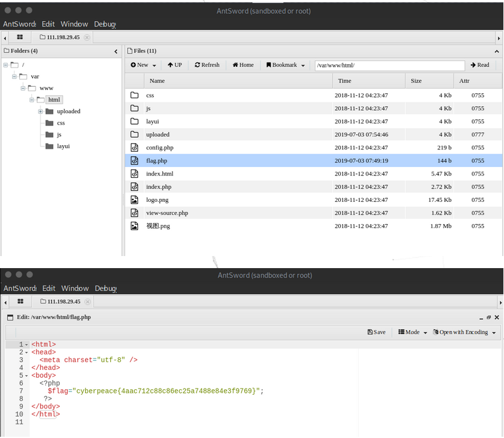The image size is (504, 438).
Task: Click the logo.png image icon
Action: click(134, 200)
